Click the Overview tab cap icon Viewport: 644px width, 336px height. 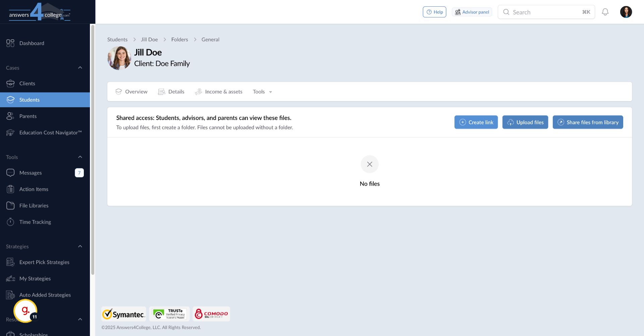tap(118, 92)
